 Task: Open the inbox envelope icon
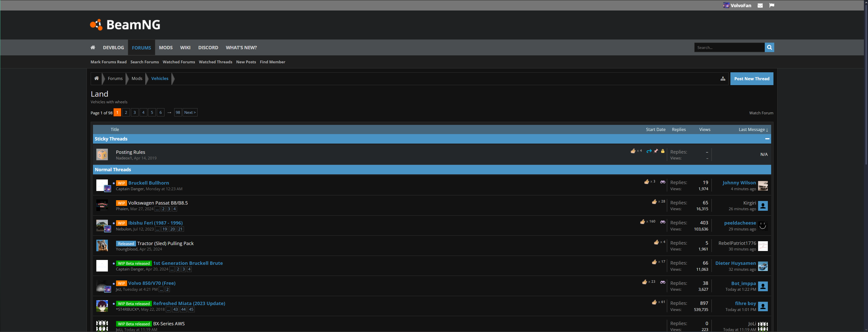[x=760, y=5]
